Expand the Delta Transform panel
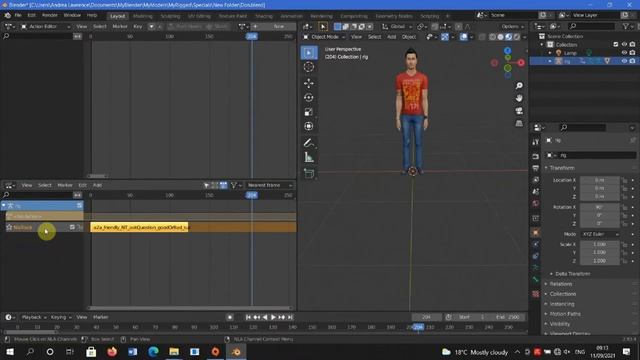This screenshot has width=640, height=360. 572,274
